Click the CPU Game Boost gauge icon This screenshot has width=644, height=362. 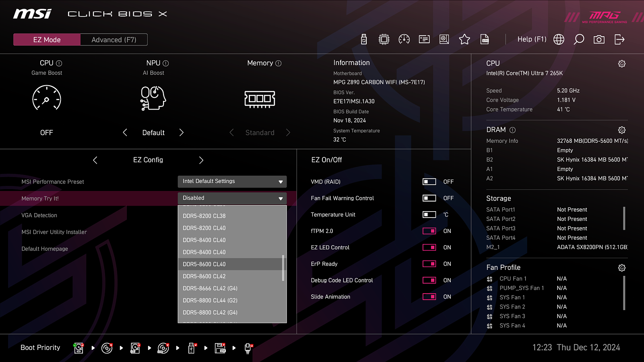47,98
